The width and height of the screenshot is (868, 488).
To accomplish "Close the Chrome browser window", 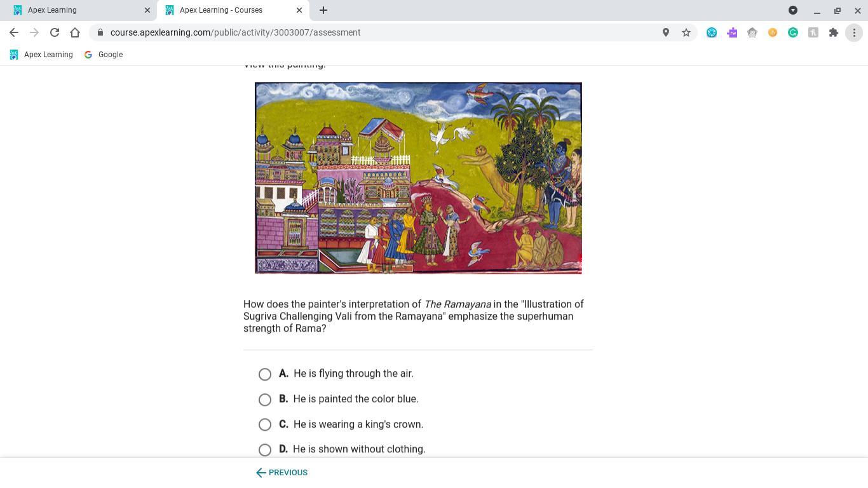I will [858, 10].
